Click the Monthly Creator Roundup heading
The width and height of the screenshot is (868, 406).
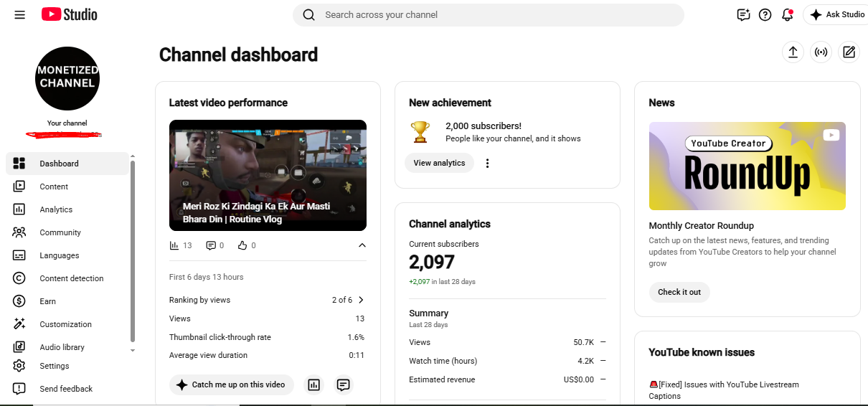point(702,225)
